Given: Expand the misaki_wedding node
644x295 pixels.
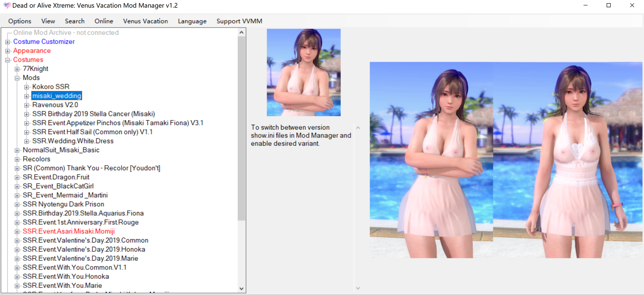Looking at the screenshot, I should [26, 96].
